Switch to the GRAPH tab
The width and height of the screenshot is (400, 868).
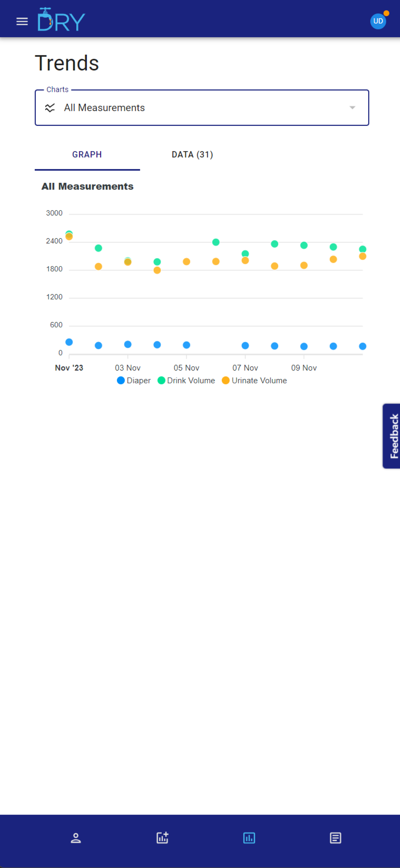87,155
